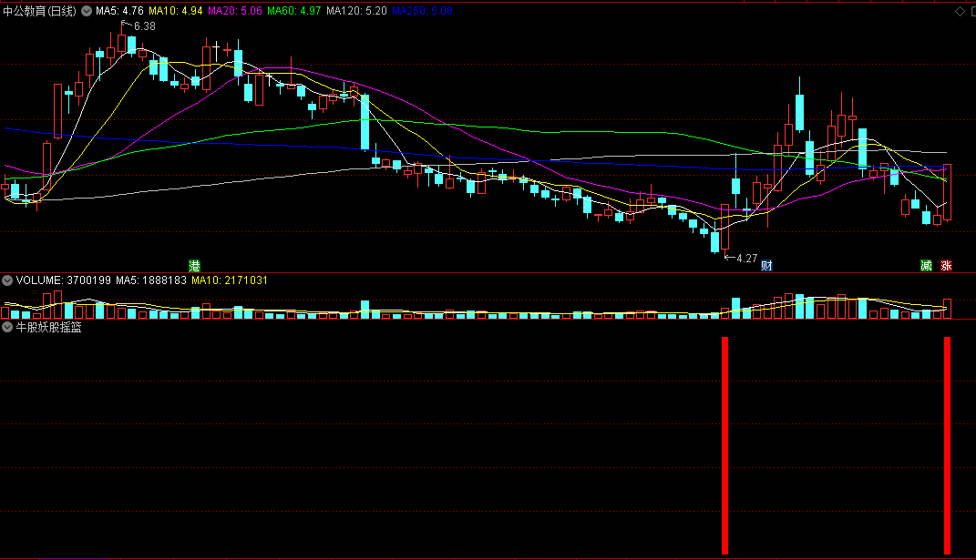
Task: Select the MA20: 5.06 label
Action: click(235, 11)
